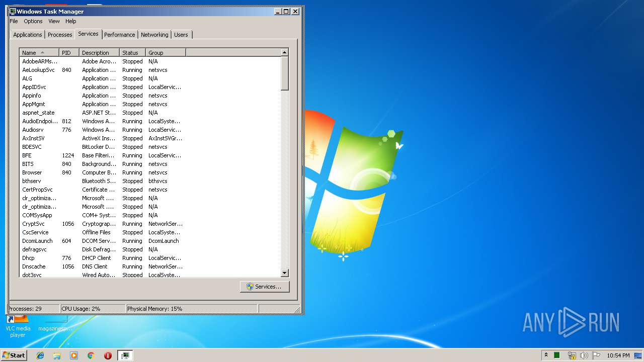
Task: Open the Start menu
Action: pos(14,355)
